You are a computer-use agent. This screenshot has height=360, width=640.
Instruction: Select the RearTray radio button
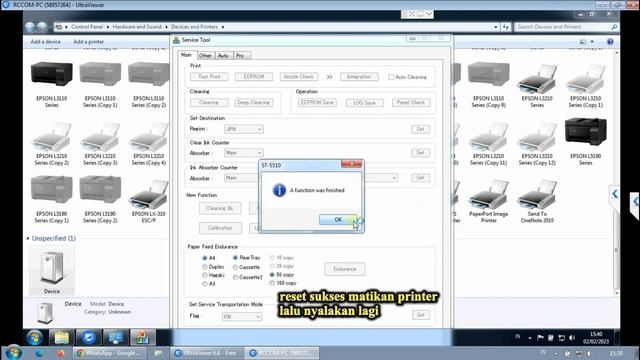click(x=236, y=258)
